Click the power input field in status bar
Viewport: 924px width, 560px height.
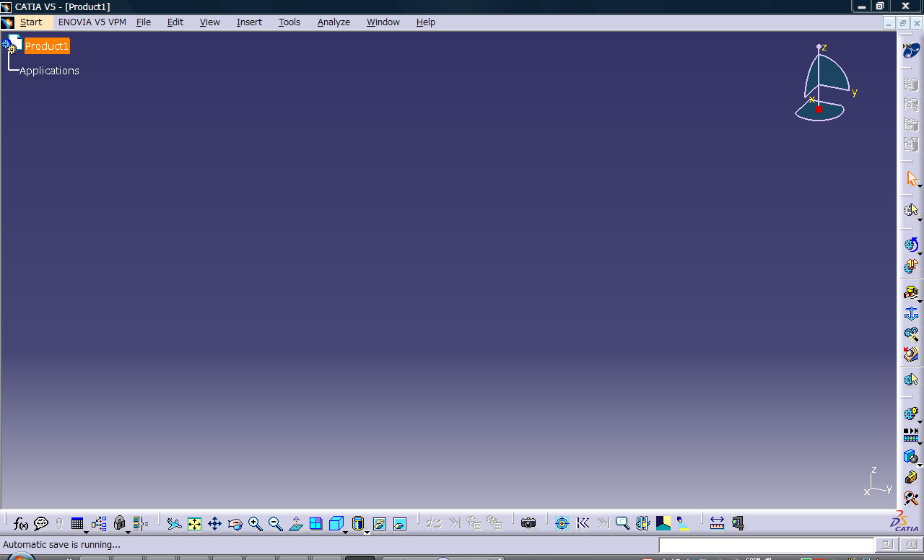[767, 545]
